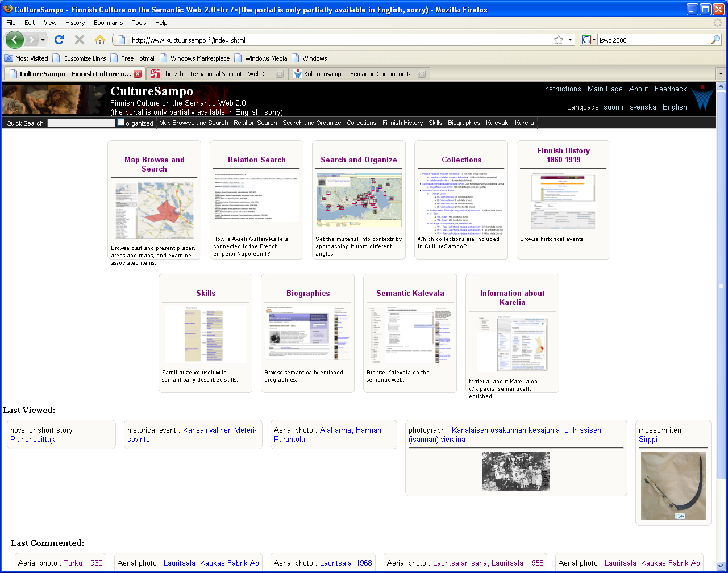This screenshot has width=728, height=573.
Task: Click the Forward navigation arrow
Action: [x=32, y=40]
